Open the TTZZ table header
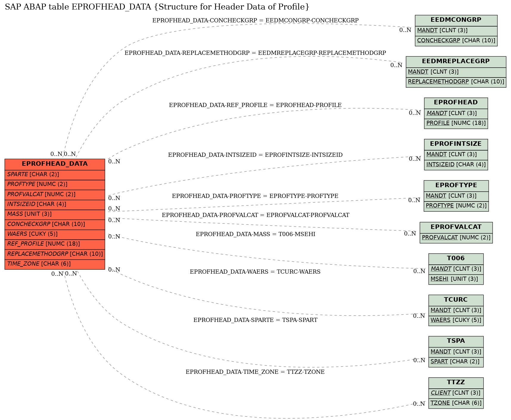 click(456, 383)
